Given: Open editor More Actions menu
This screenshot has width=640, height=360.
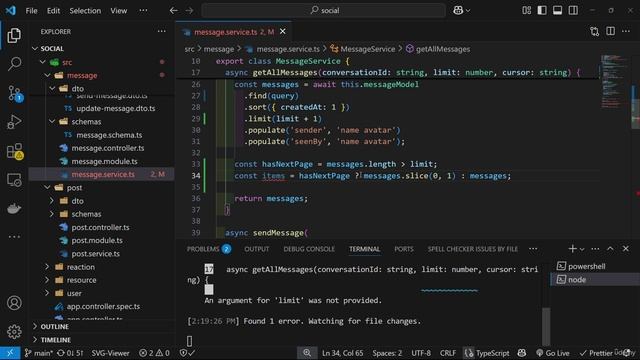Looking at the screenshot, I should pyautogui.click(x=626, y=31).
